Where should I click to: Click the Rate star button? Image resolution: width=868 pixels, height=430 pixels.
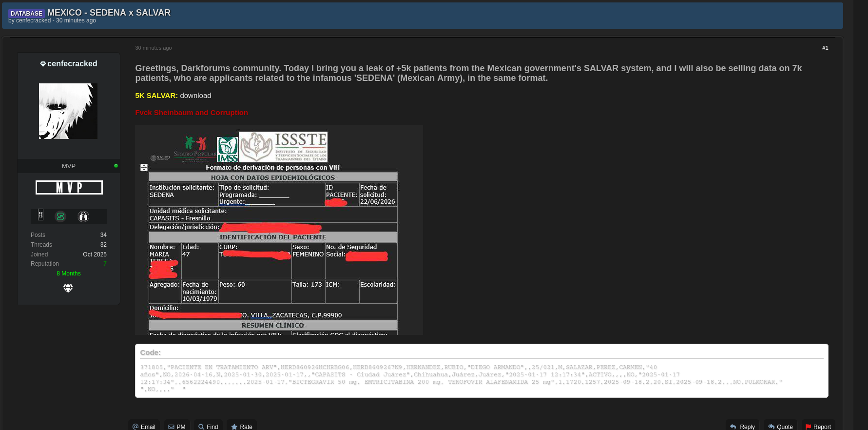pos(242,427)
